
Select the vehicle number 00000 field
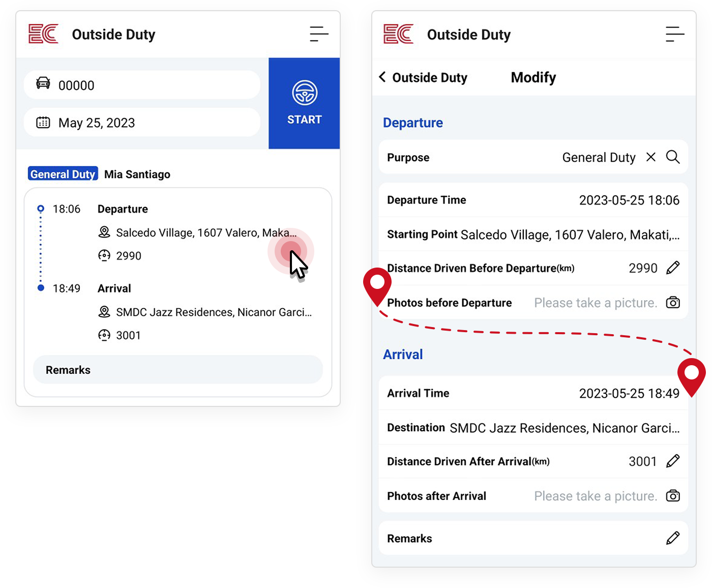(x=142, y=85)
